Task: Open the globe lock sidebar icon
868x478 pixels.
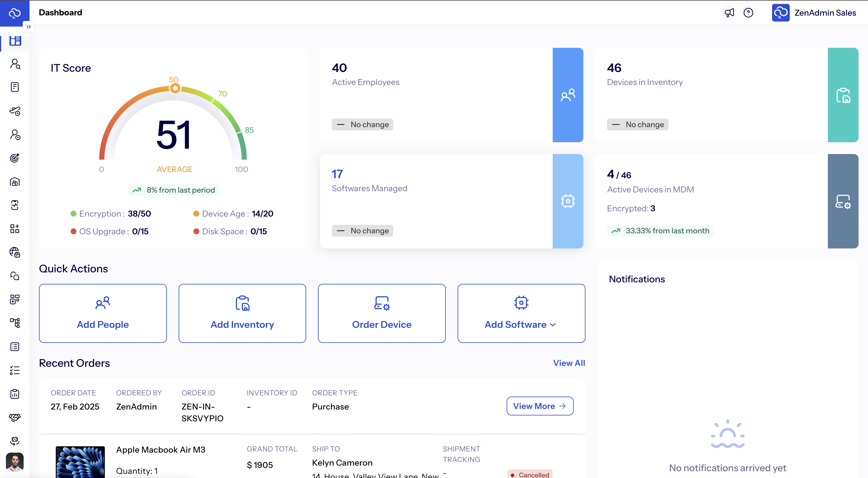Action: point(15,252)
